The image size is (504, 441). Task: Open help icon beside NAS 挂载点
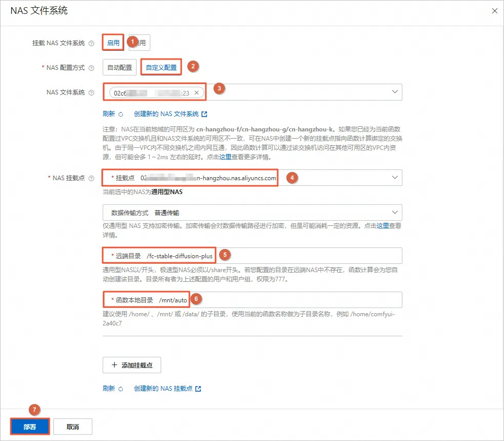[91, 178]
